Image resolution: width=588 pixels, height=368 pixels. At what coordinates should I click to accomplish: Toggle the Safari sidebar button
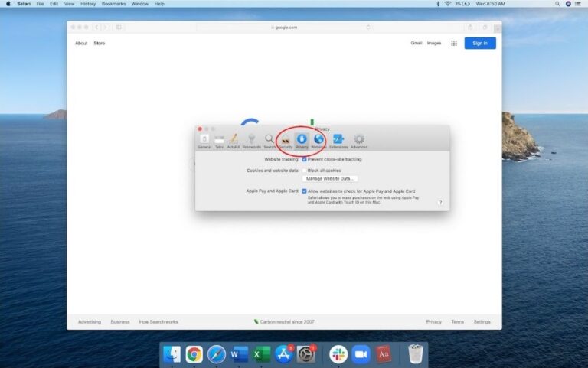119,27
